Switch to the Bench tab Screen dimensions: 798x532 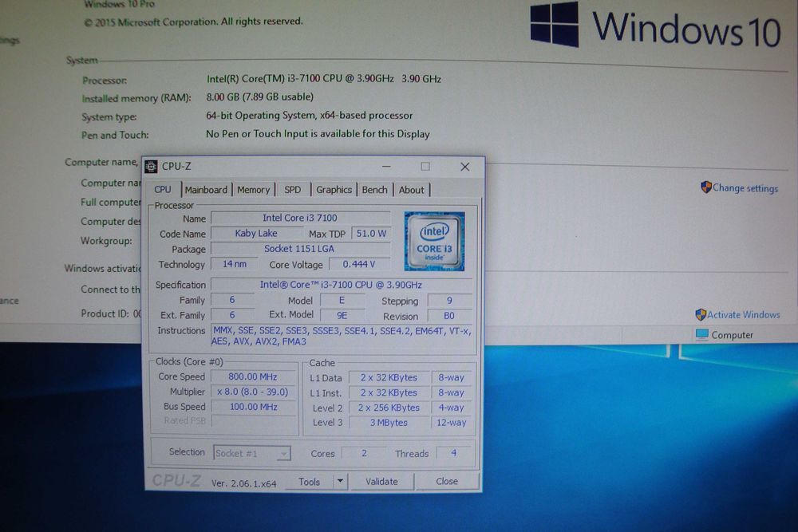(374, 190)
